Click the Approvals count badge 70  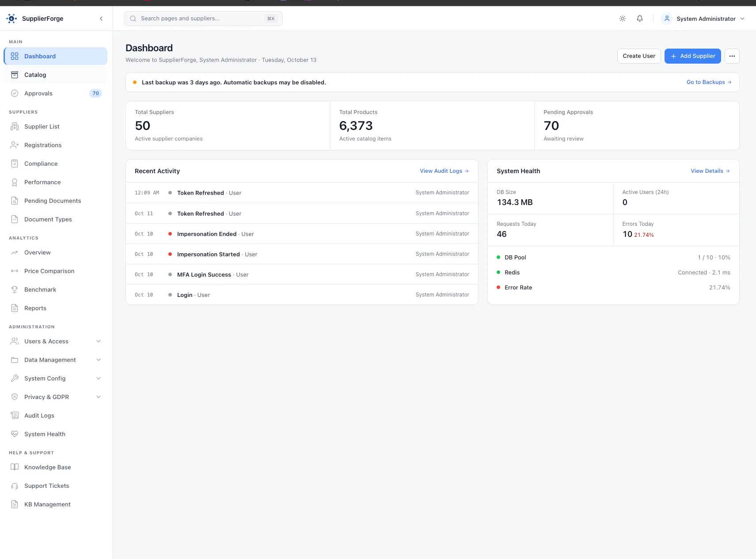(95, 93)
